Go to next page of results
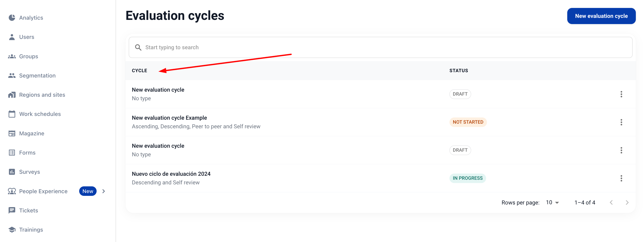 click(x=627, y=202)
